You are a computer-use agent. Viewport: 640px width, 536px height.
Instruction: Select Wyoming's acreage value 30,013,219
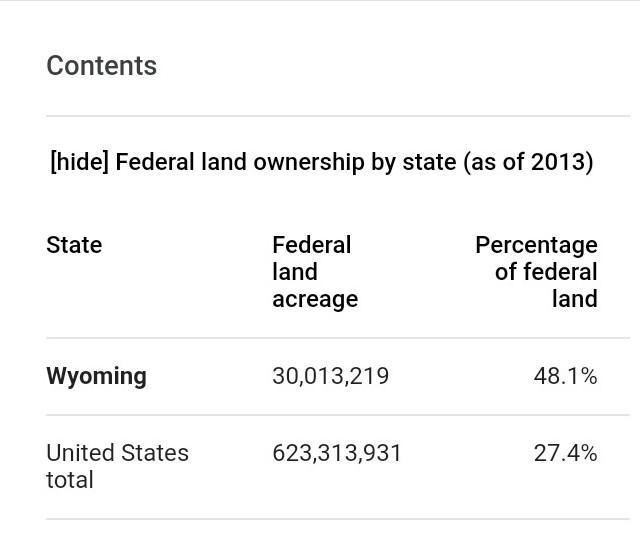point(330,376)
